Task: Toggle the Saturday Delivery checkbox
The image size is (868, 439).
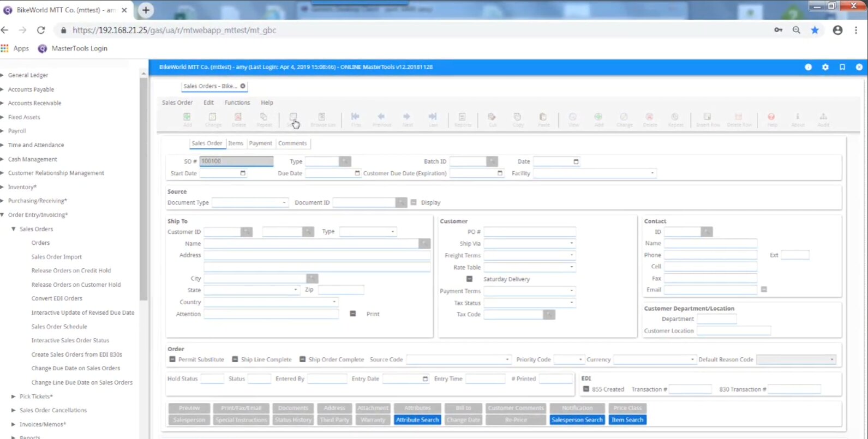Action: [x=470, y=279]
